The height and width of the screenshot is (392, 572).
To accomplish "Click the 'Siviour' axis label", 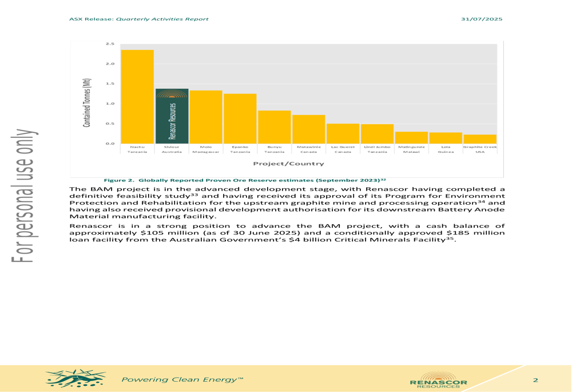I will click(172, 147).
